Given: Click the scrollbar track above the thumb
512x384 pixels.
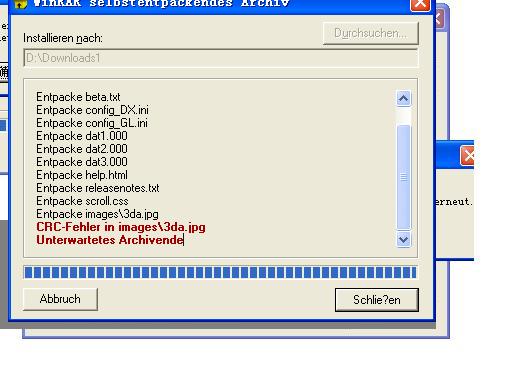Looking at the screenshot, I should point(403,115).
